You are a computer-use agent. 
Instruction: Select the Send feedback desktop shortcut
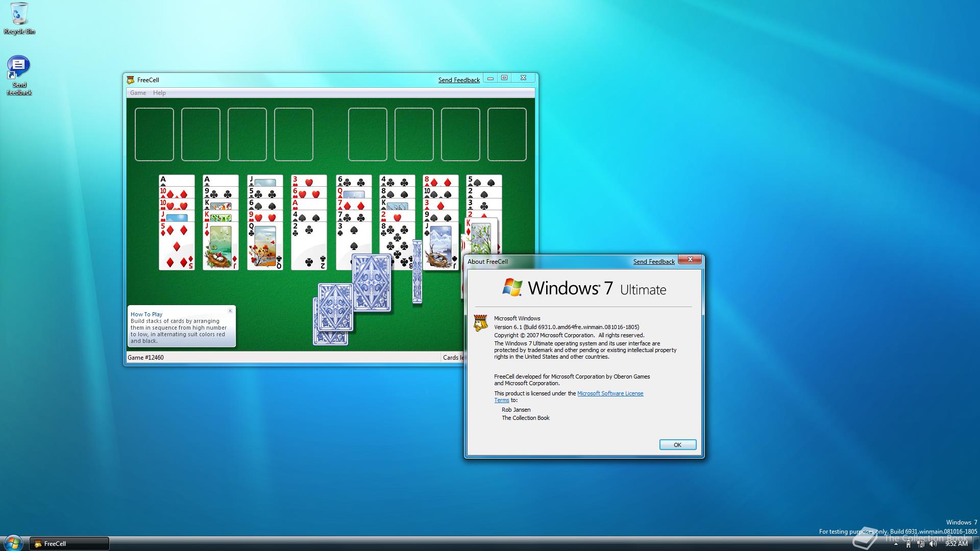(x=19, y=76)
